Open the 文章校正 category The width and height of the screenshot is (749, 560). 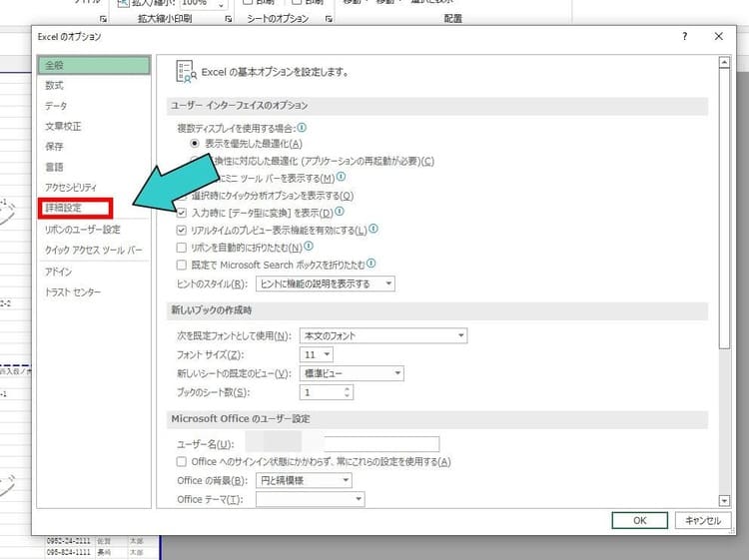(x=63, y=127)
